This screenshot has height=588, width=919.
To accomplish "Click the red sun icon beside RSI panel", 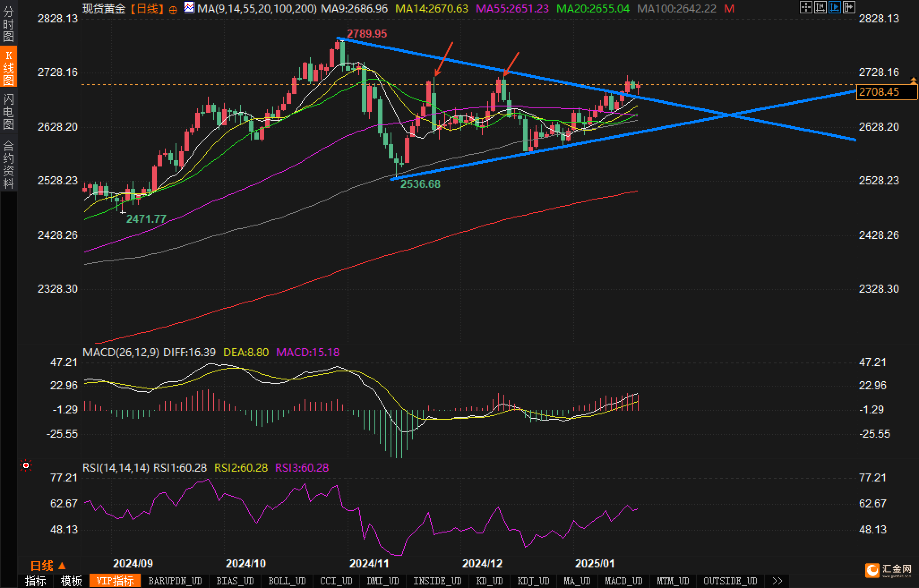I will (26, 466).
